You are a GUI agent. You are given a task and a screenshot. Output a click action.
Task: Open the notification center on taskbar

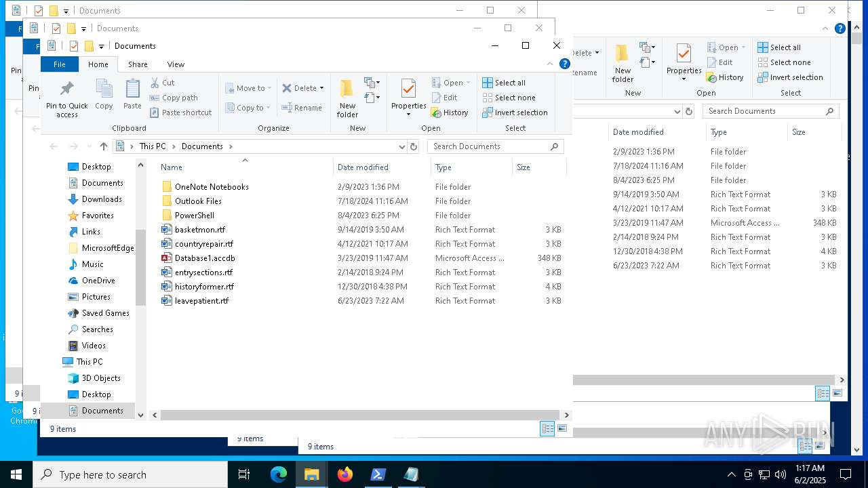[x=846, y=474]
